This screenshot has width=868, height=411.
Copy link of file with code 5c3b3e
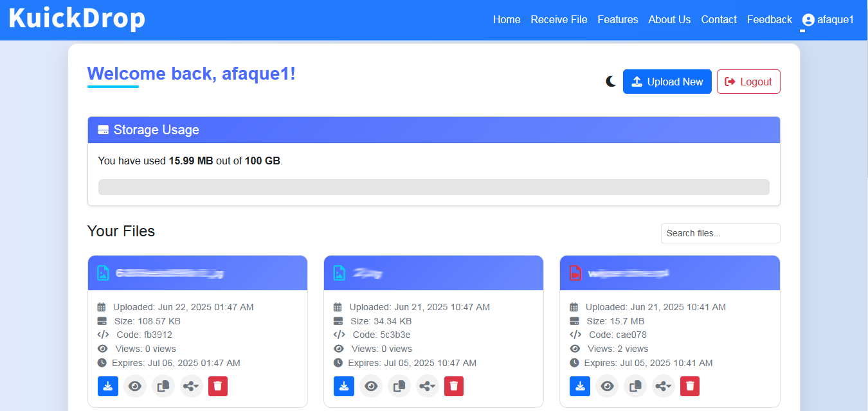pyautogui.click(x=399, y=386)
